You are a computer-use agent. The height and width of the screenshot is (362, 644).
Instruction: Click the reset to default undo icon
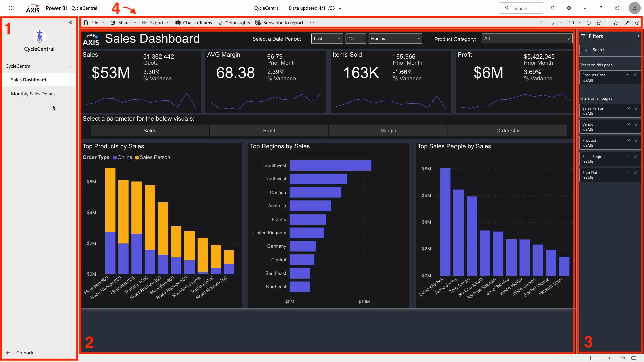[x=542, y=23]
